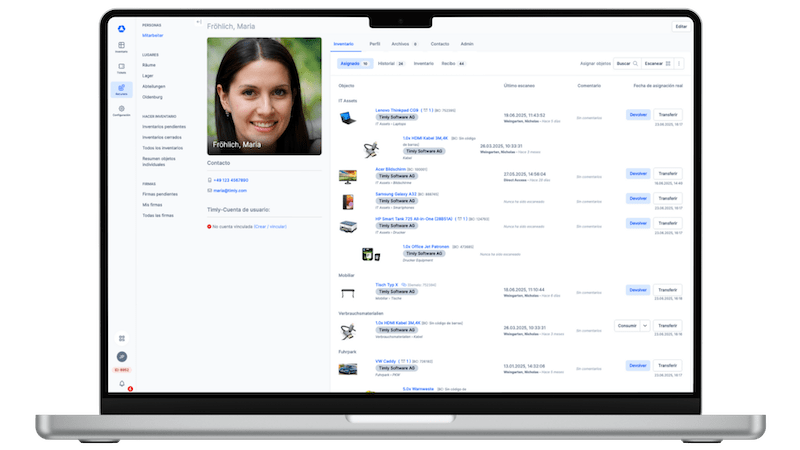The image size is (800, 450).
Task: Click Devolver for the Acer Bildschirm
Action: (x=638, y=173)
